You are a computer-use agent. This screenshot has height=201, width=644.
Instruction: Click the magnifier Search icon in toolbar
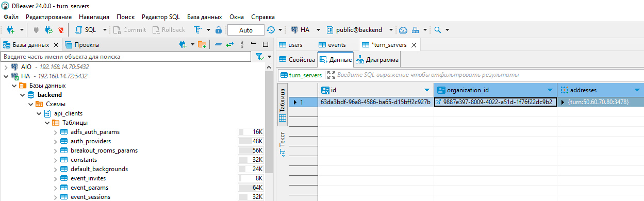coord(437,30)
